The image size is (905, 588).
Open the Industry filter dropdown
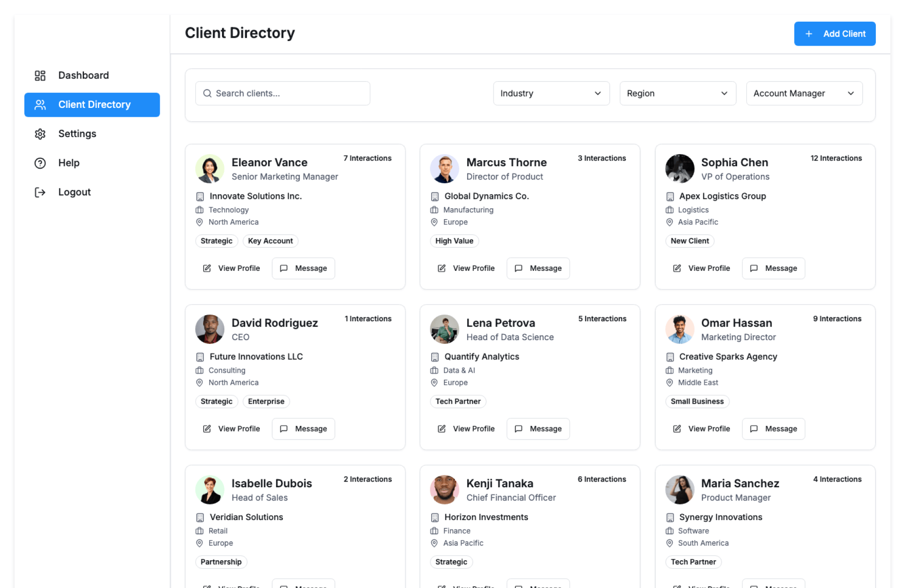(x=551, y=93)
